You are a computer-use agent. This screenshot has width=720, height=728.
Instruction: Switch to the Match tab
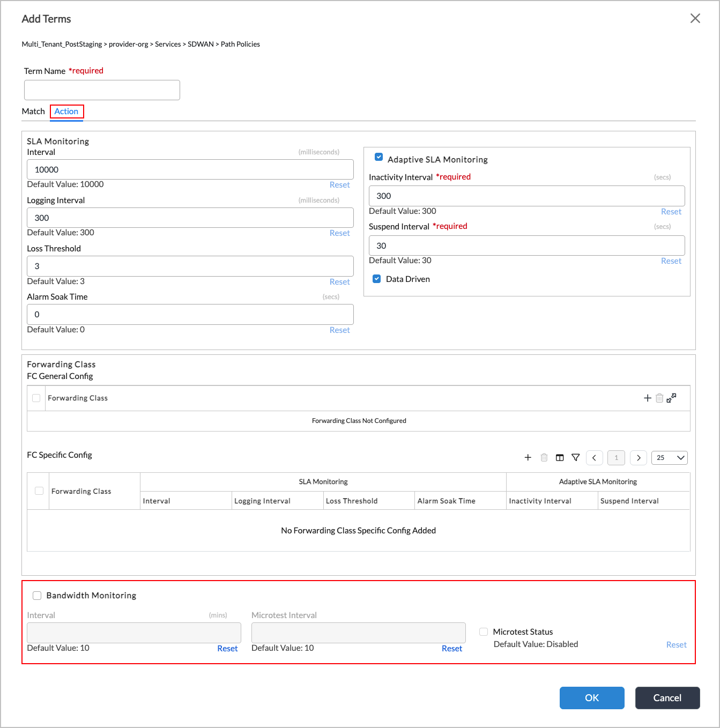33,111
